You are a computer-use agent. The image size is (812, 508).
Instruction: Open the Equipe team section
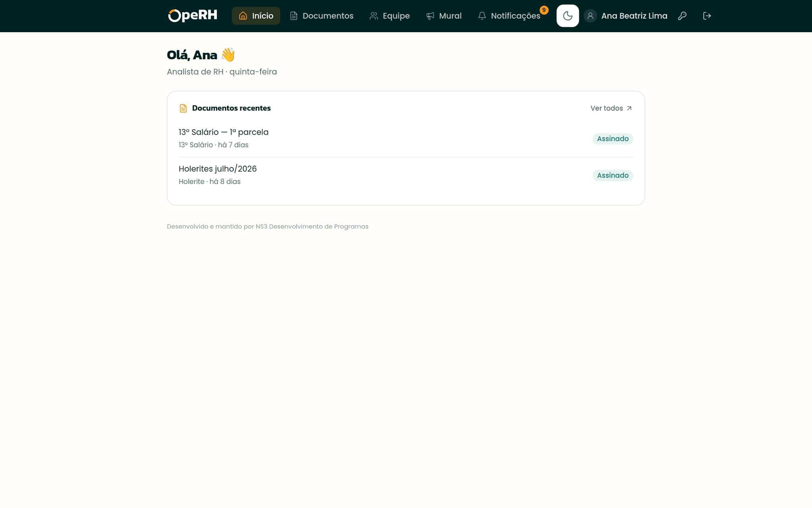(x=390, y=16)
